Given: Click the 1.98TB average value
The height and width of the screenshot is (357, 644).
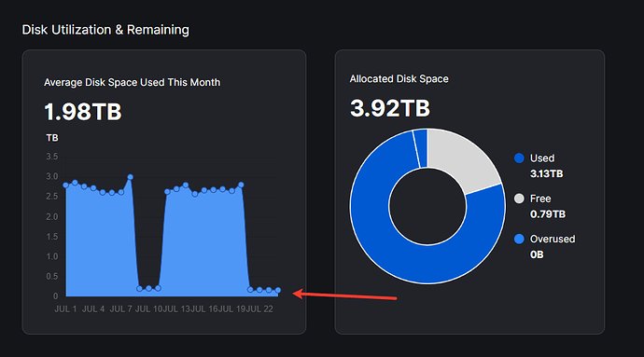Looking at the screenshot, I should (83, 112).
